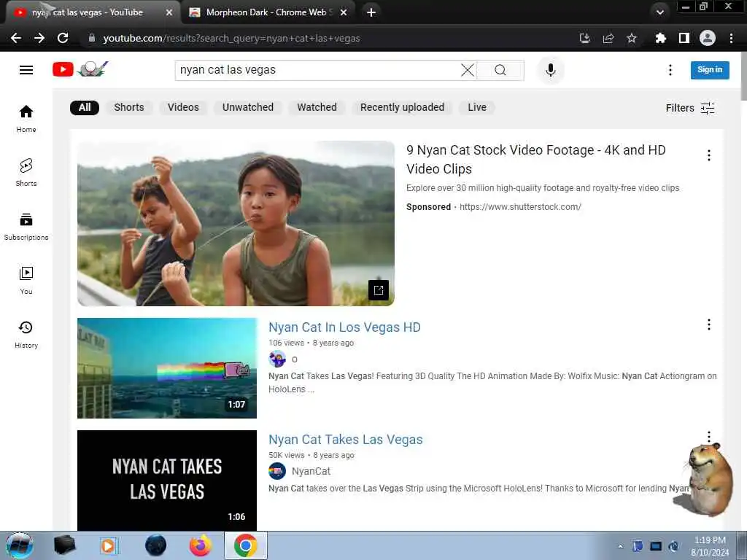Open the YouTube hamburger guide menu
The height and width of the screenshot is (560, 747).
[x=26, y=70]
